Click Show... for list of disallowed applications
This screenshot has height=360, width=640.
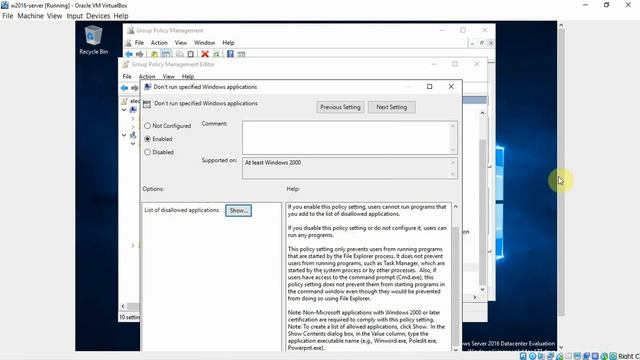coord(238,211)
